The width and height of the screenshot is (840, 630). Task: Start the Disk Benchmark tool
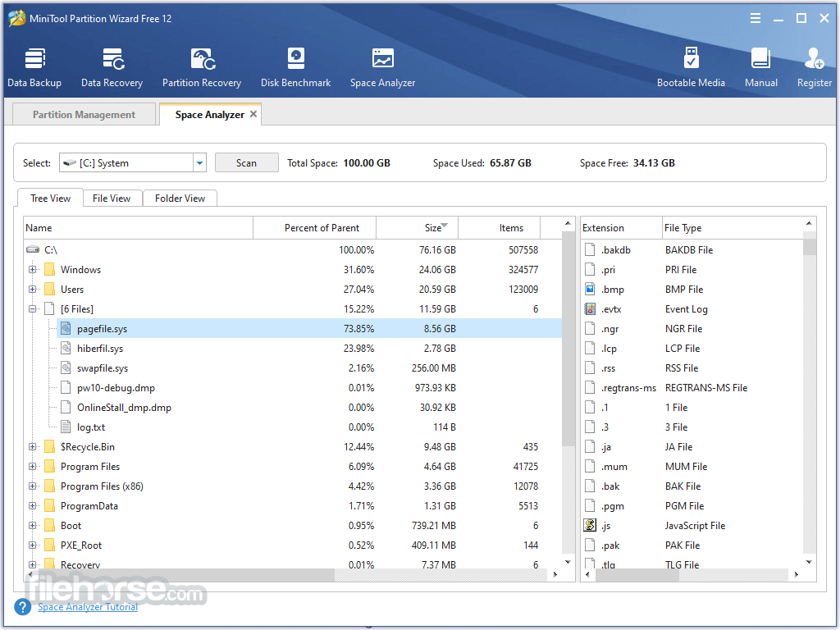295,68
